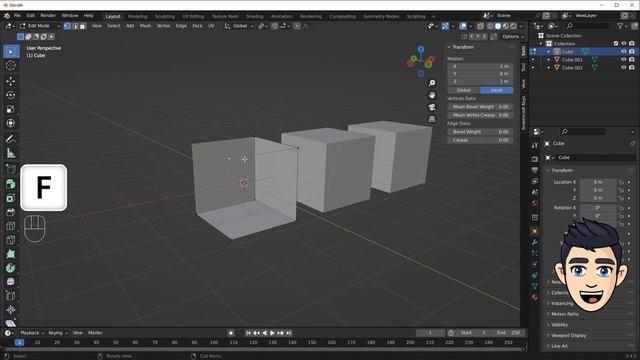The image size is (640, 360).
Task: Open the Options dropdown
Action: [x=513, y=37]
